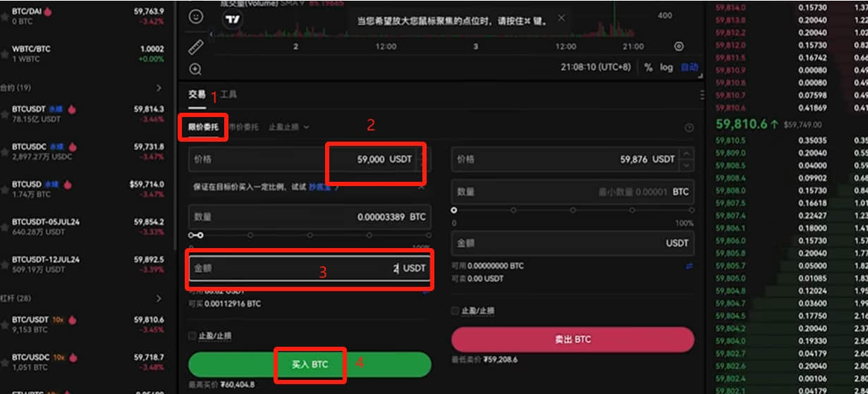The width and height of the screenshot is (868, 394).
Task: Expand the 止盈止损 order type dropdown
Action: [289, 127]
